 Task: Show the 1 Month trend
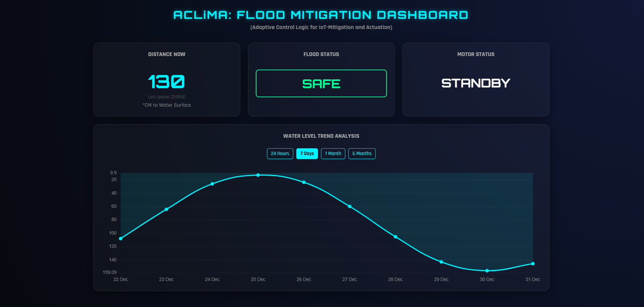tap(333, 154)
